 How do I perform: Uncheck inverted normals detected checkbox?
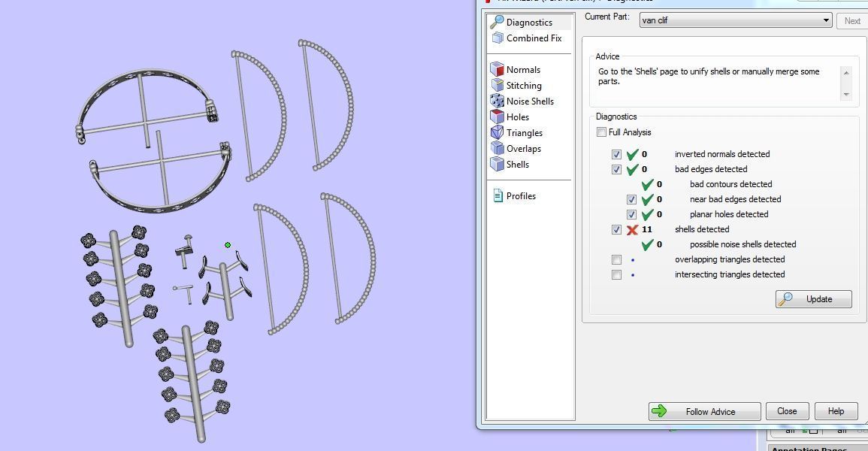[x=617, y=154]
